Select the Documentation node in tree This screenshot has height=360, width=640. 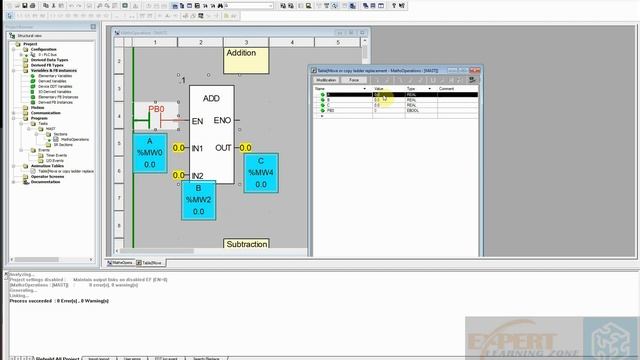[45, 182]
